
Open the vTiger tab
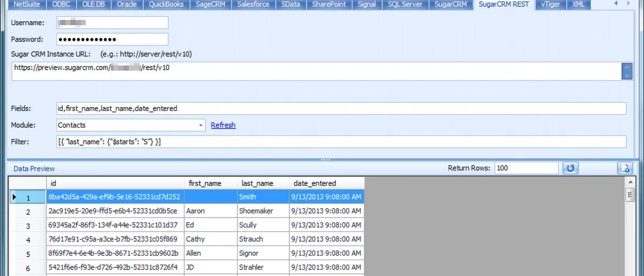pyautogui.click(x=551, y=4)
